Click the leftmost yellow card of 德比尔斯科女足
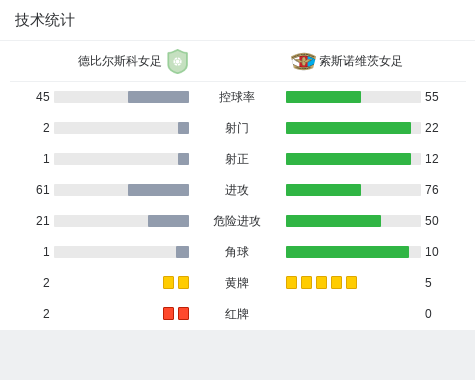 click(x=168, y=283)
